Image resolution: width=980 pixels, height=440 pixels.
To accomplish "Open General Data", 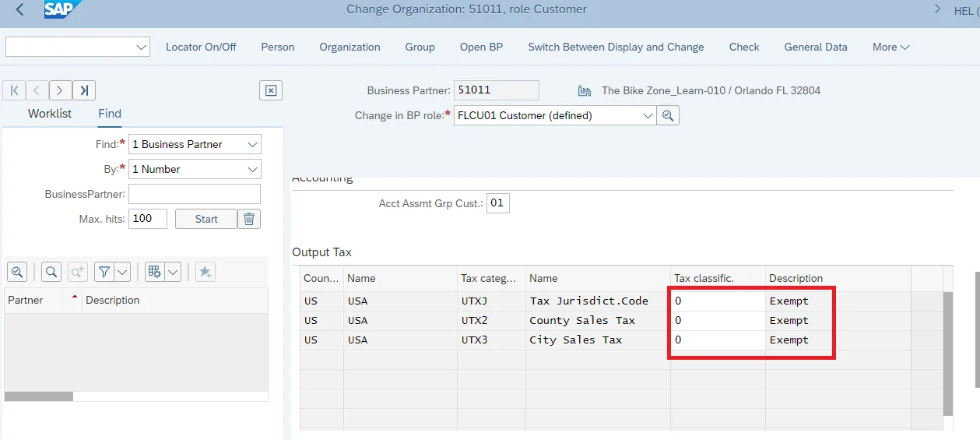I will point(816,47).
